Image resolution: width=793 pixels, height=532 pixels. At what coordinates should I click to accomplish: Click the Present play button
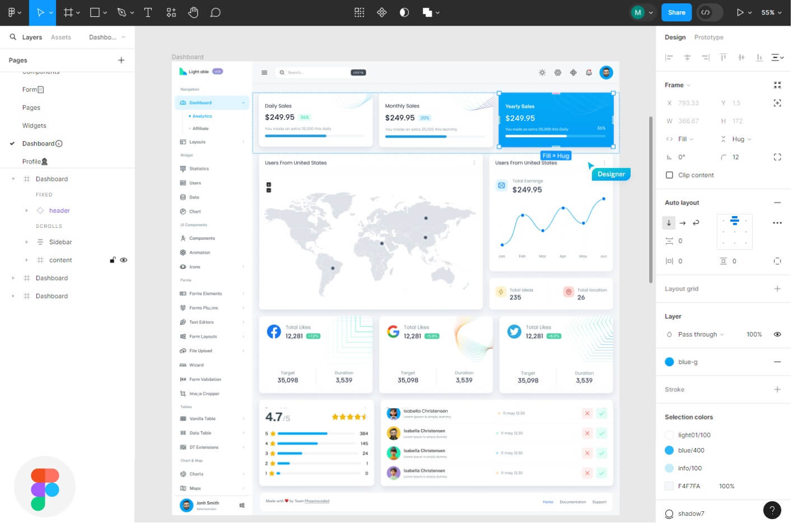pos(740,12)
